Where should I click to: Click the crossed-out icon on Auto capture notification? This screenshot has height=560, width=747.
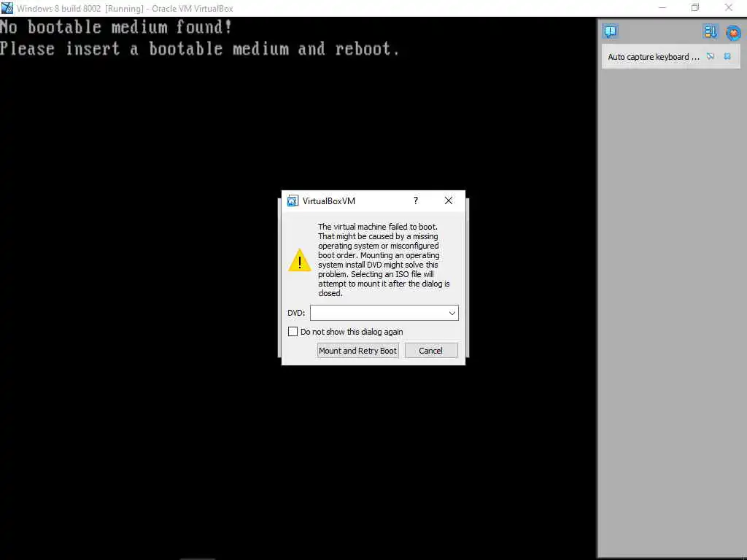(x=711, y=57)
